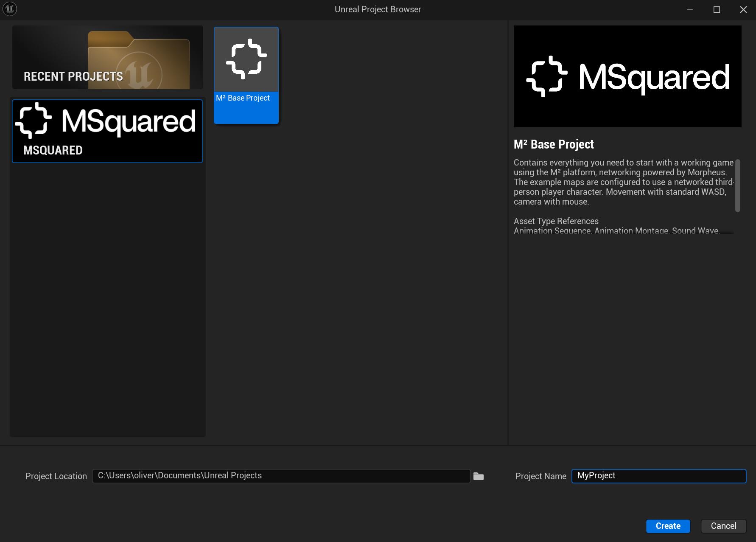The width and height of the screenshot is (756, 542).
Task: Click the Unreal Engine logo in title bar
Action: (x=10, y=9)
